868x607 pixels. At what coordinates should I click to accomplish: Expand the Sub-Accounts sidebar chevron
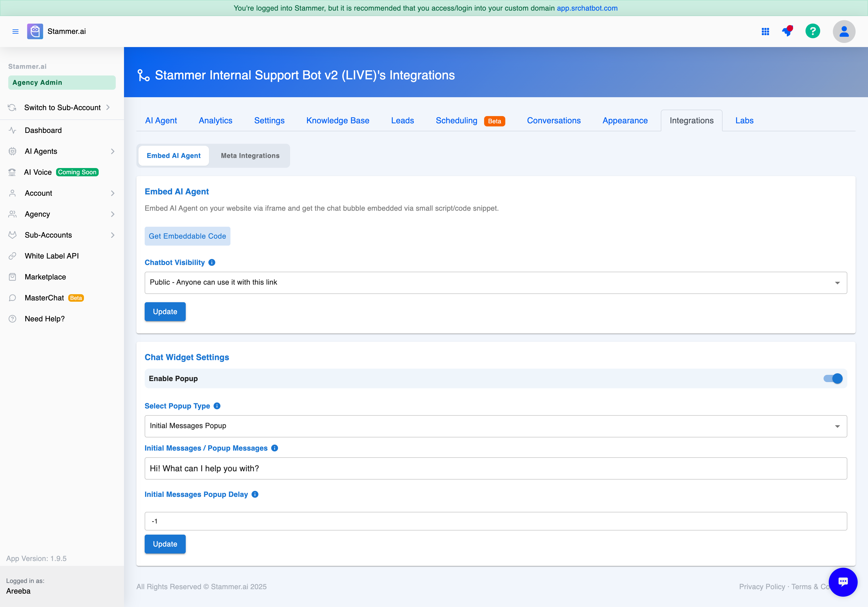113,235
